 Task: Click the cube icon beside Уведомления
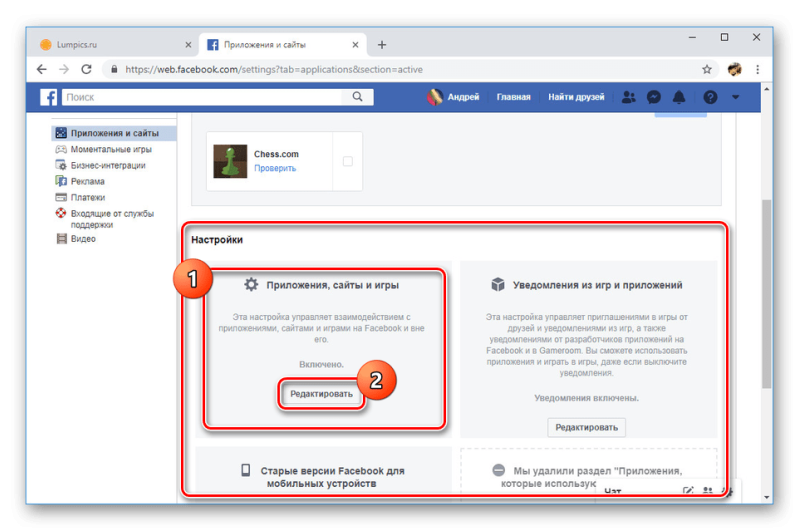pyautogui.click(x=497, y=284)
